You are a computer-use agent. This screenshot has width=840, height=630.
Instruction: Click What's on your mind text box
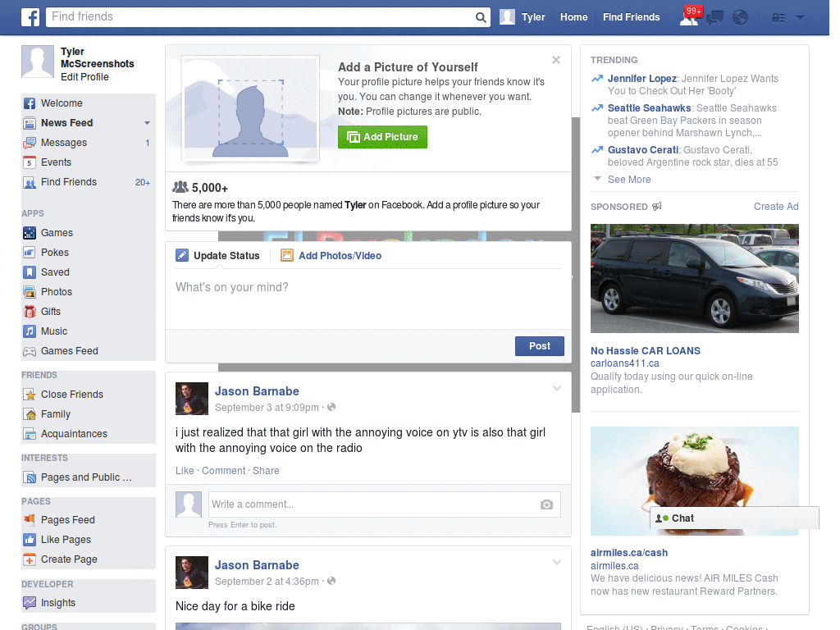(368, 300)
